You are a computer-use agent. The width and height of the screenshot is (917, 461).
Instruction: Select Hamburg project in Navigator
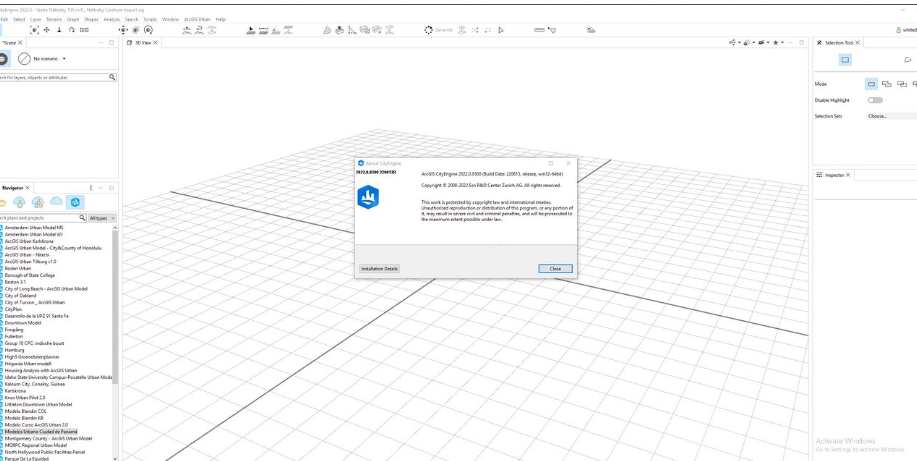[x=15, y=350]
